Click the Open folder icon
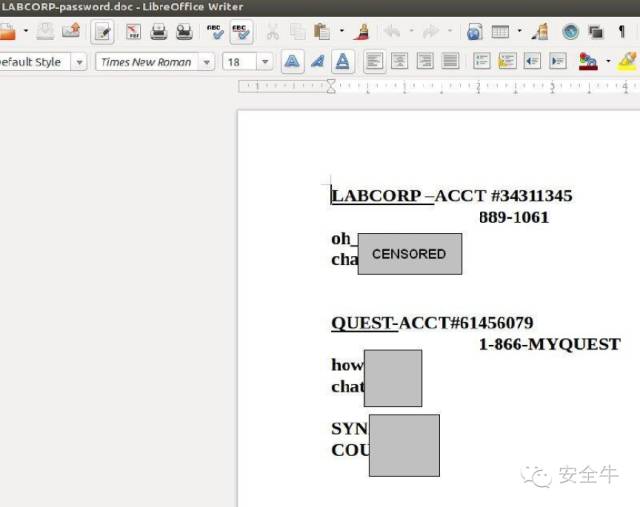Viewport: 640px width, 507px height. click(x=7, y=32)
